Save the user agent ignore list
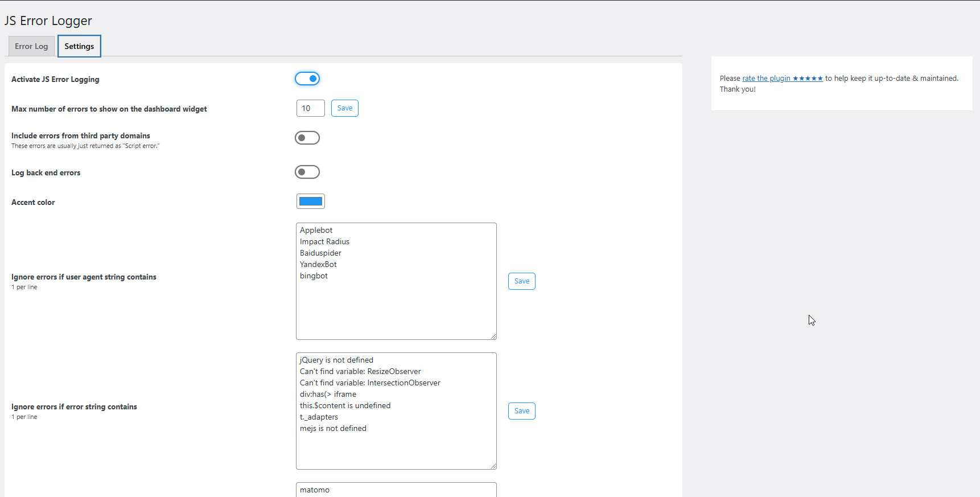The height and width of the screenshot is (497, 980). (522, 281)
